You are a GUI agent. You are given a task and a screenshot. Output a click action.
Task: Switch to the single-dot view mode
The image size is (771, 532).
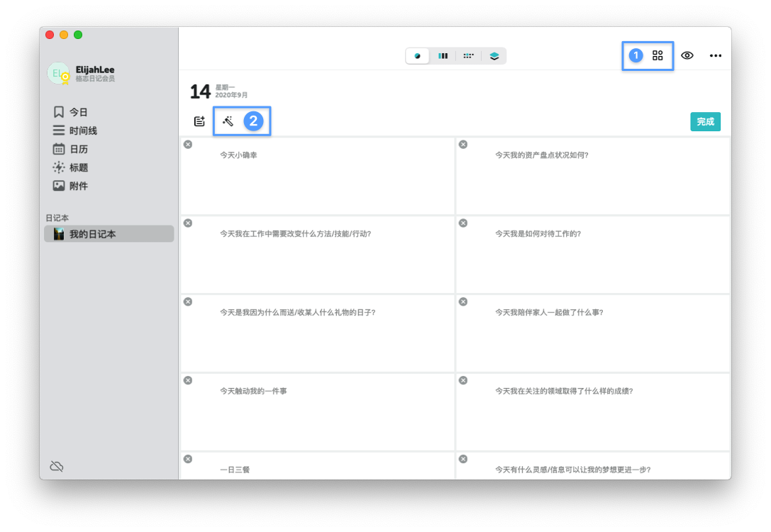(418, 56)
